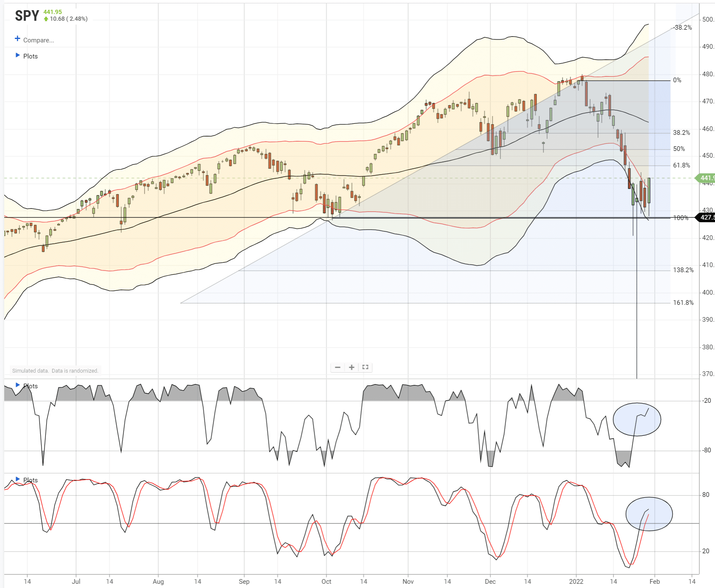Click the 2022 label on time axis

(576, 581)
